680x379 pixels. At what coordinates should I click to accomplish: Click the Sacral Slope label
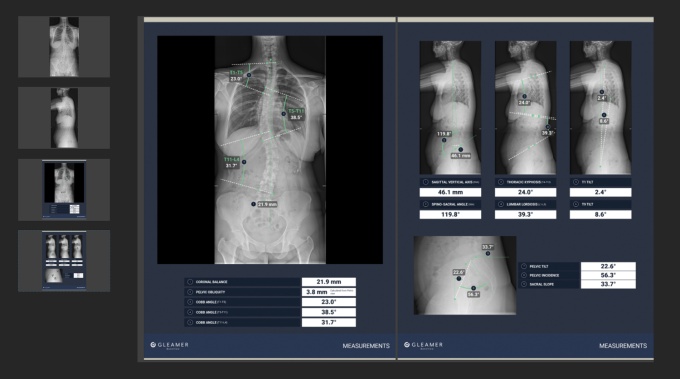(542, 284)
